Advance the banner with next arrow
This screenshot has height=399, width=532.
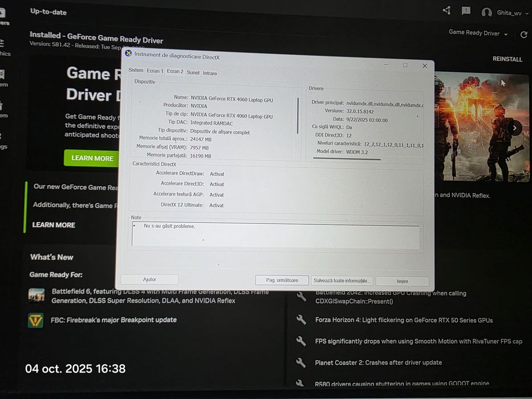[514, 128]
